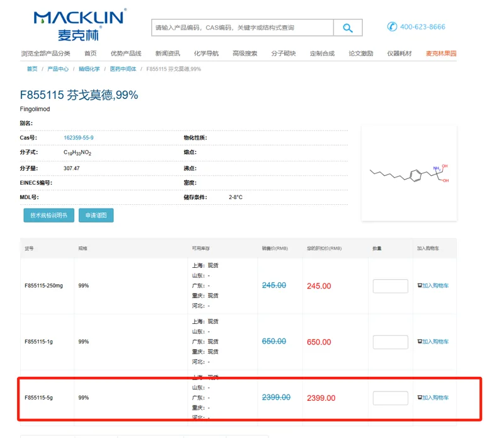Click 申请谱图 button
The height and width of the screenshot is (438, 504).
pos(96,215)
